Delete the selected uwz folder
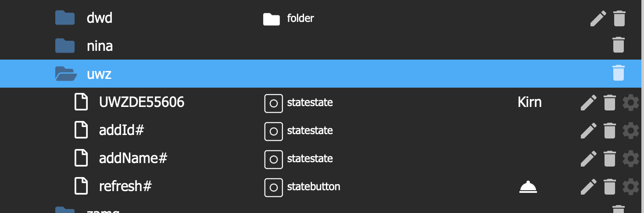Viewport: 644px width, 213px height. point(619,73)
